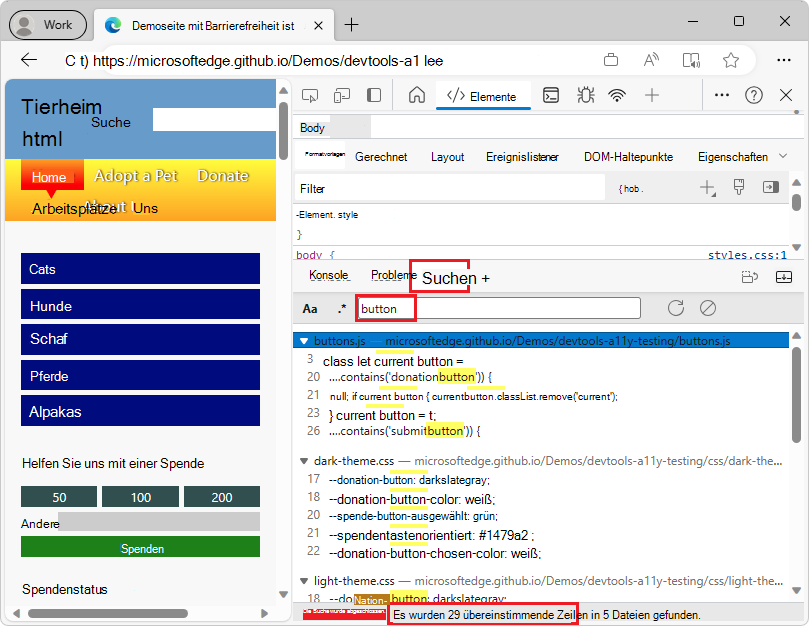
Task: Select Body in the breadcrumb
Action: tap(312, 128)
